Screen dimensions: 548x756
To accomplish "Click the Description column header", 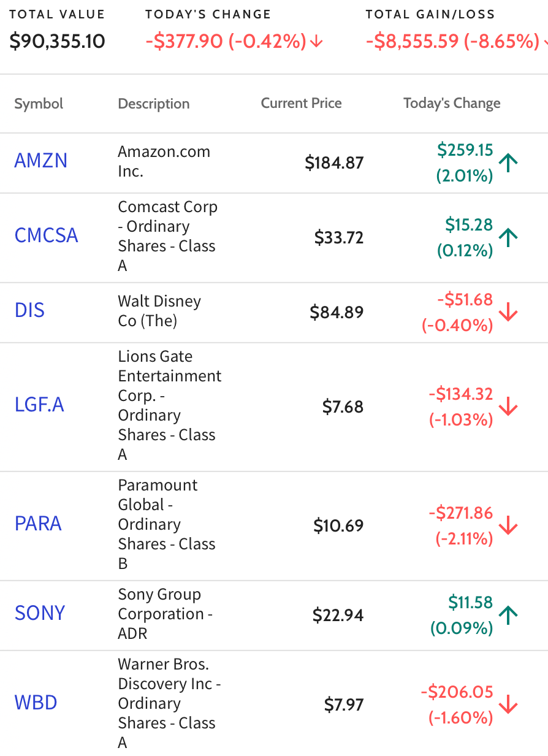I will coord(153,104).
